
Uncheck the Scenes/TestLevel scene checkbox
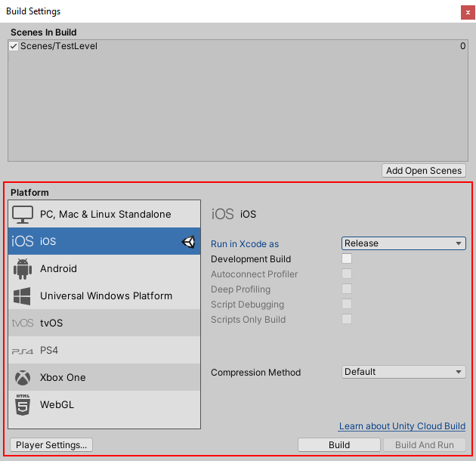coord(14,46)
